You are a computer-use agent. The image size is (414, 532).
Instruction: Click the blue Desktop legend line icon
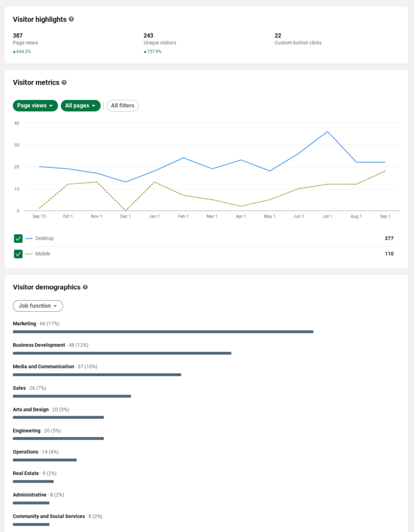pyautogui.click(x=29, y=238)
